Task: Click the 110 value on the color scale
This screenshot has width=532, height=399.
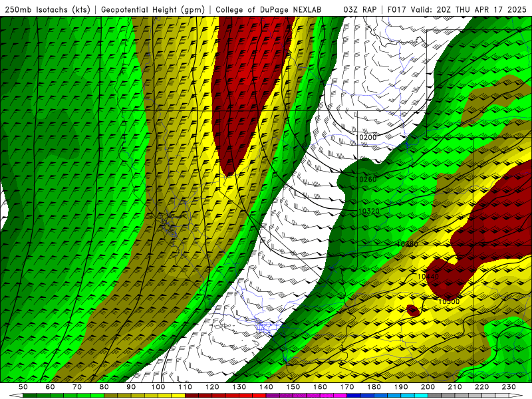Action: [x=185, y=387]
